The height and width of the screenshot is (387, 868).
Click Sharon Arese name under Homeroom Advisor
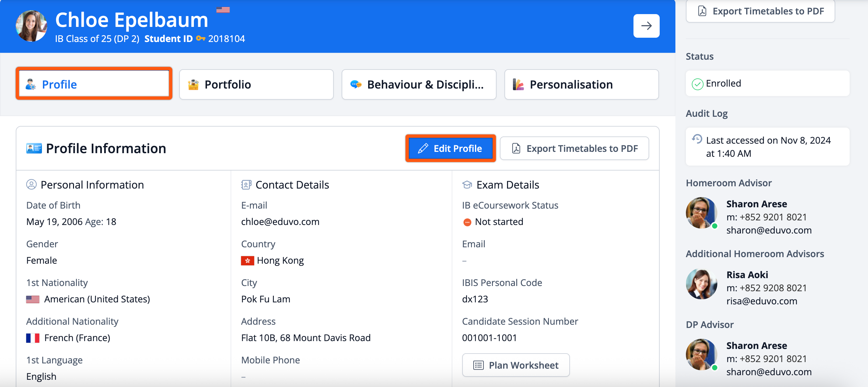pyautogui.click(x=756, y=204)
